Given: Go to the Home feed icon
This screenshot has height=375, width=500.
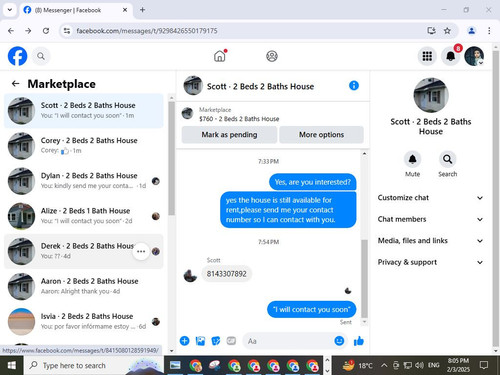Looking at the screenshot, I should (x=220, y=56).
